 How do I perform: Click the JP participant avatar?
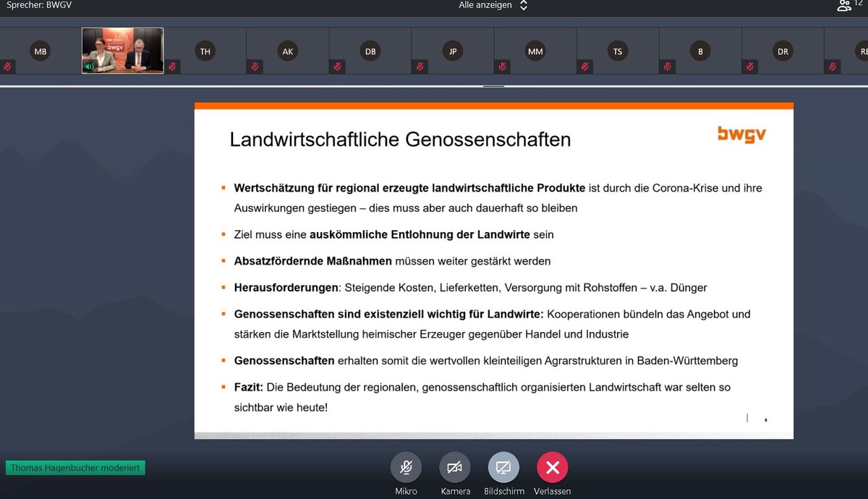click(453, 51)
